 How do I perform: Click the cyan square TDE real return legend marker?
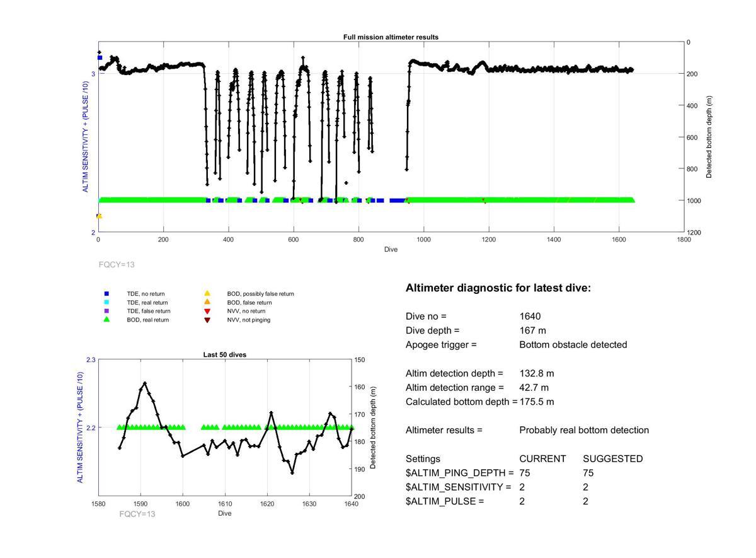(106, 303)
